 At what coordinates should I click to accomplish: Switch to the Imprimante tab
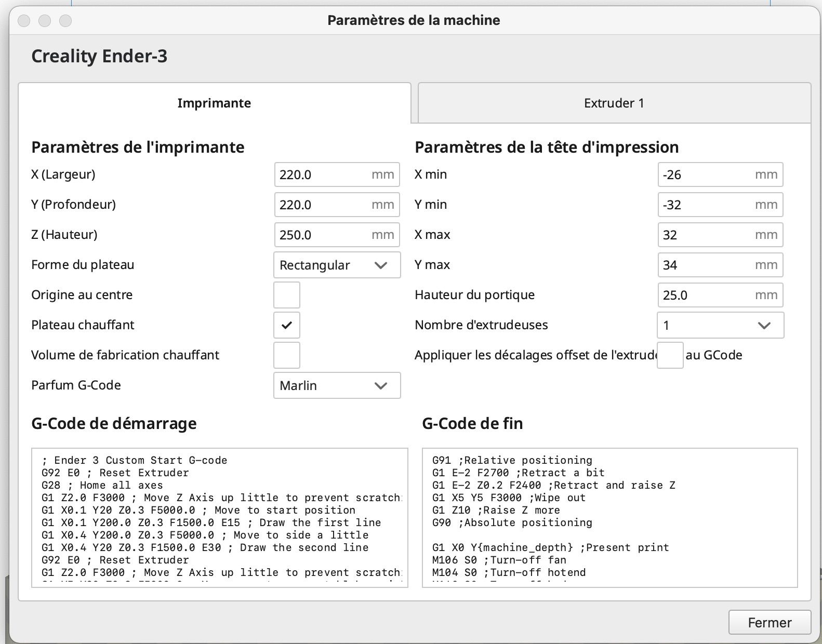tap(214, 103)
